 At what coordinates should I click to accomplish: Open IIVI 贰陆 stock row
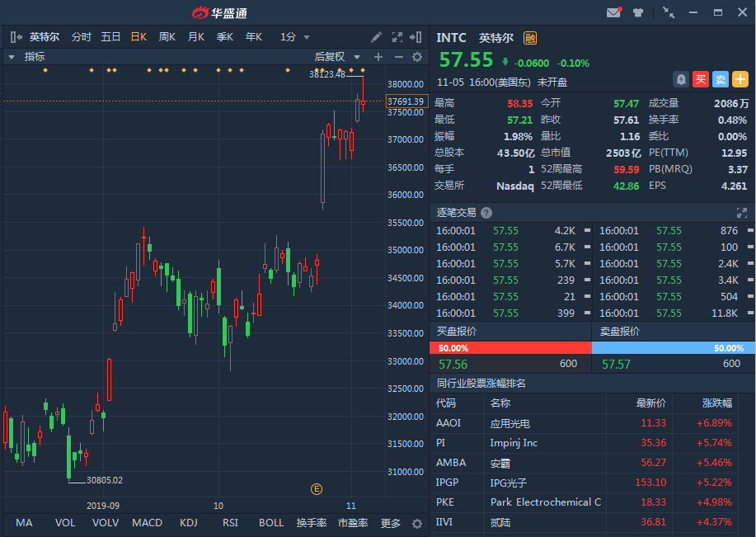click(x=584, y=522)
